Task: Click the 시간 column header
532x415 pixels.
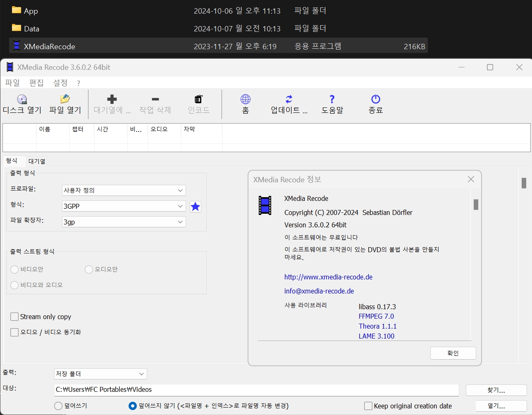Action: click(x=111, y=129)
